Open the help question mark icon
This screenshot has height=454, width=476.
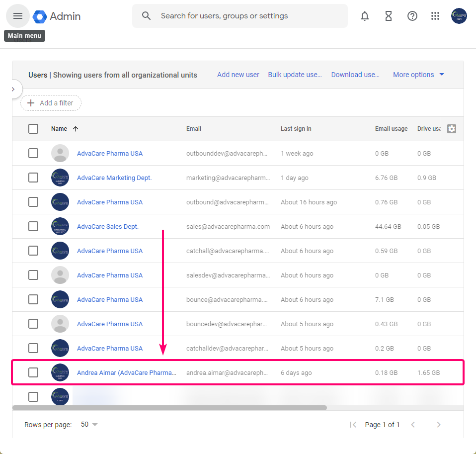pyautogui.click(x=412, y=16)
